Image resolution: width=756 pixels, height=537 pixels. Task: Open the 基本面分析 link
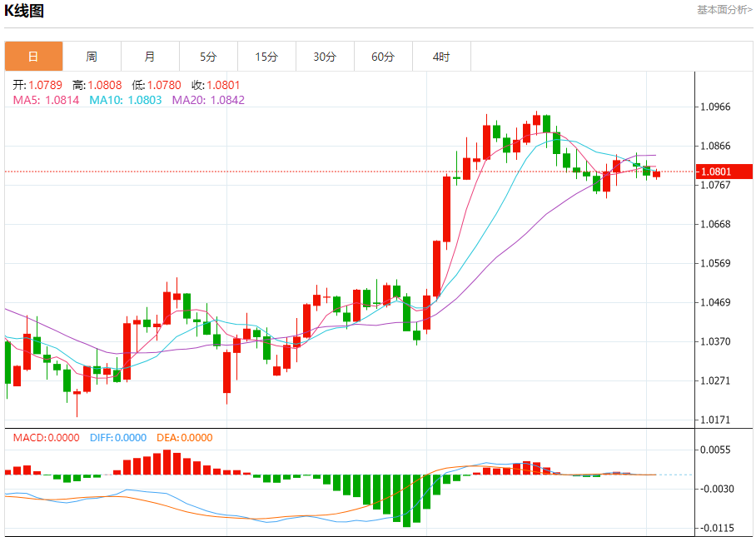[724, 10]
